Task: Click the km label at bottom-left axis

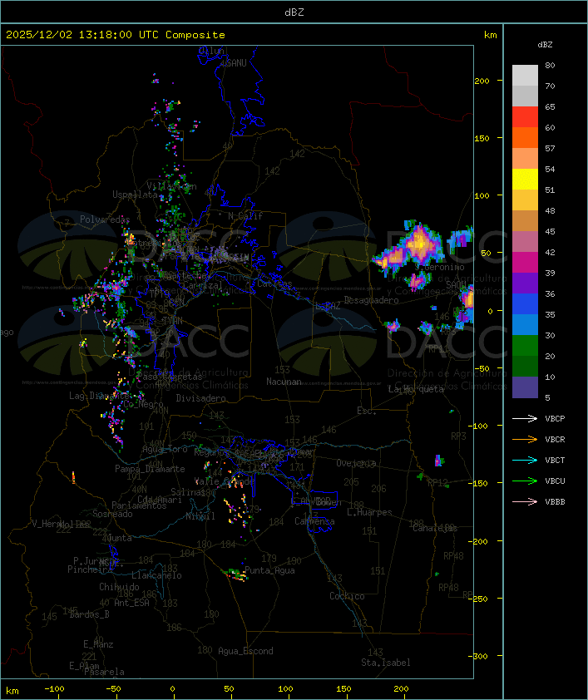Action: [x=12, y=691]
